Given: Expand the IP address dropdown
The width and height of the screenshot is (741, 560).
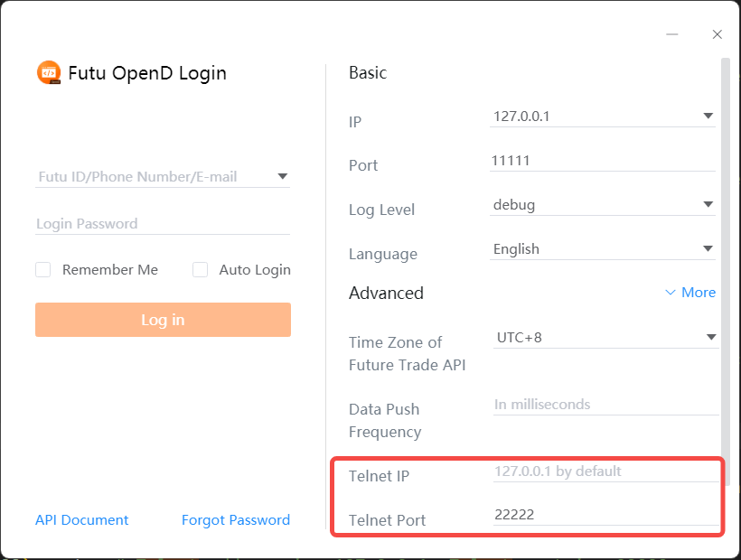Looking at the screenshot, I should 708,117.
